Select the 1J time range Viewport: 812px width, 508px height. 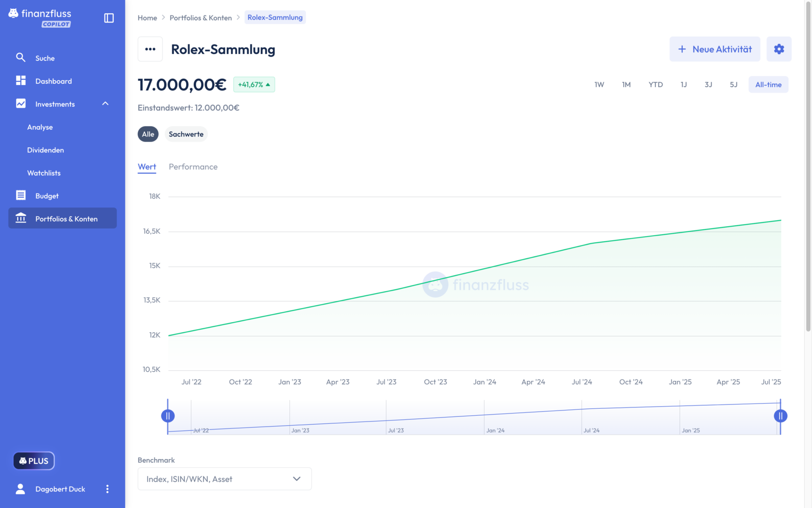pos(684,85)
